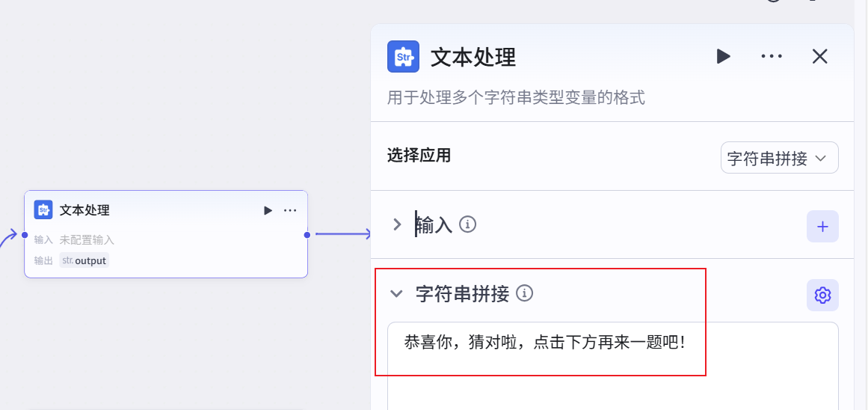868x410 pixels.
Task: Collapse the 字符串拼接 section chevron
Action: [x=397, y=294]
